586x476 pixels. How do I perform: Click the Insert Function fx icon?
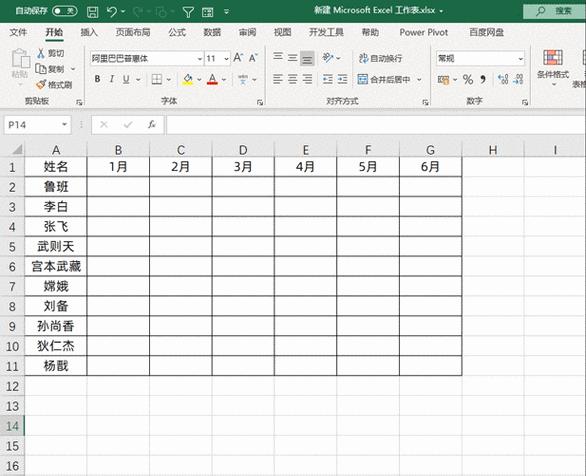(x=151, y=124)
